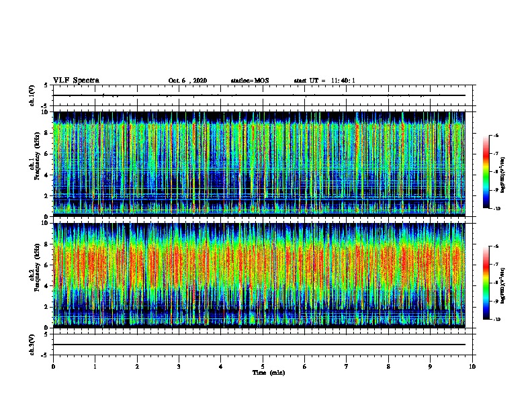Click the ch.1 color scale bar
Image resolution: width=532 pixels, height=411 pixels.
(486, 172)
